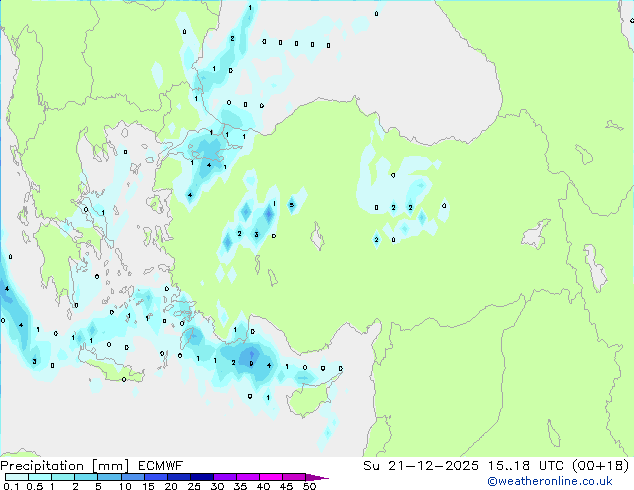Click the date "21-12-2025"
The width and height of the screenshot is (634, 490).
pos(433,466)
